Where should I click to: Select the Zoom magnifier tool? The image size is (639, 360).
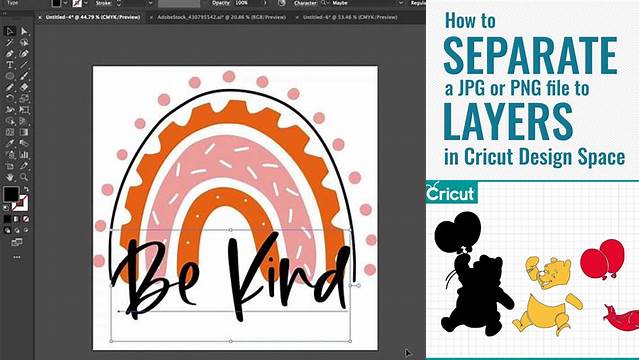tap(24, 177)
